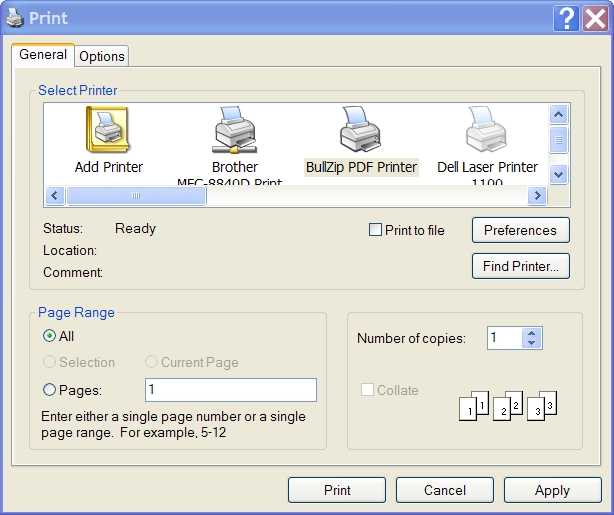Switch to the Options tab
This screenshot has height=515, width=614.
point(102,56)
